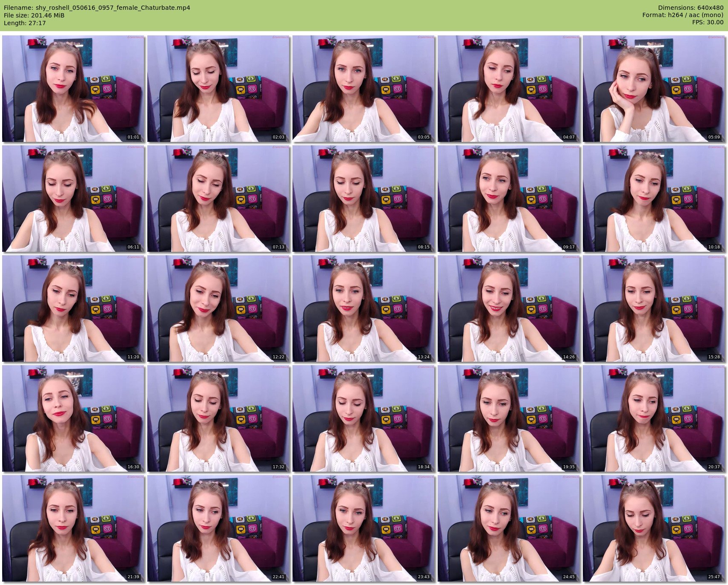Screen dimensions: 728x585
Task: Choose the frame marked 19:35
Action: coord(509,418)
